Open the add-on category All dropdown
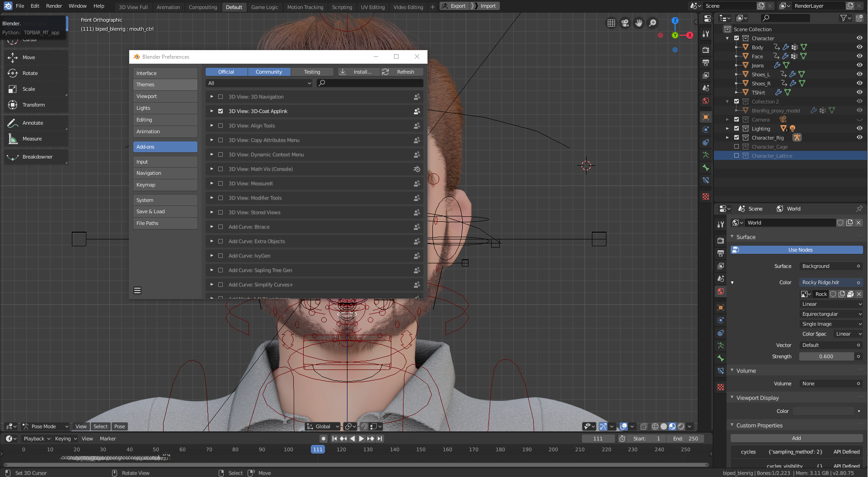868x477 pixels. click(259, 83)
